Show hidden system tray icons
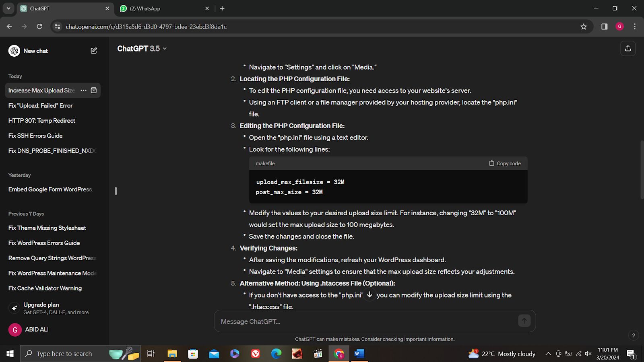The width and height of the screenshot is (644, 362). [548, 354]
